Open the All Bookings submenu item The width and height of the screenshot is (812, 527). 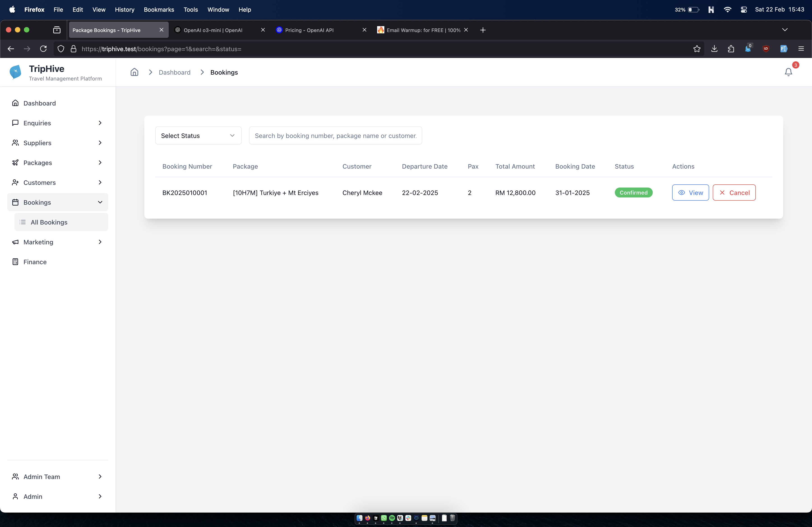61,222
